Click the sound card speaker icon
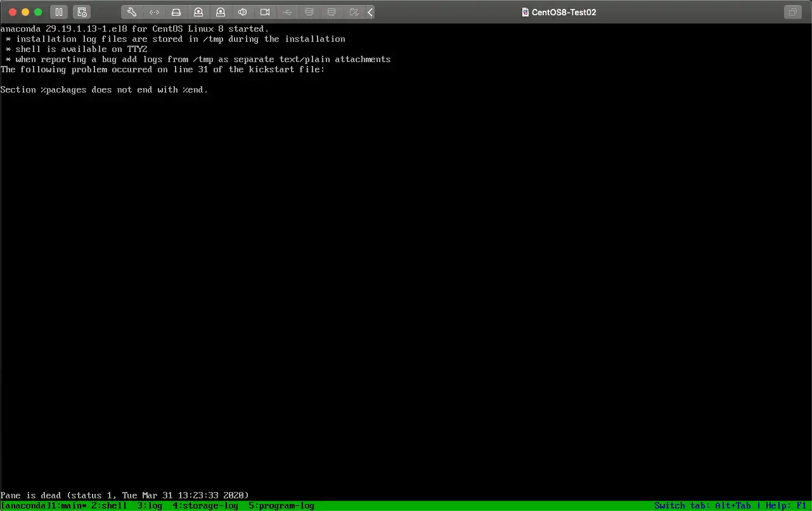812x511 pixels. [x=243, y=12]
